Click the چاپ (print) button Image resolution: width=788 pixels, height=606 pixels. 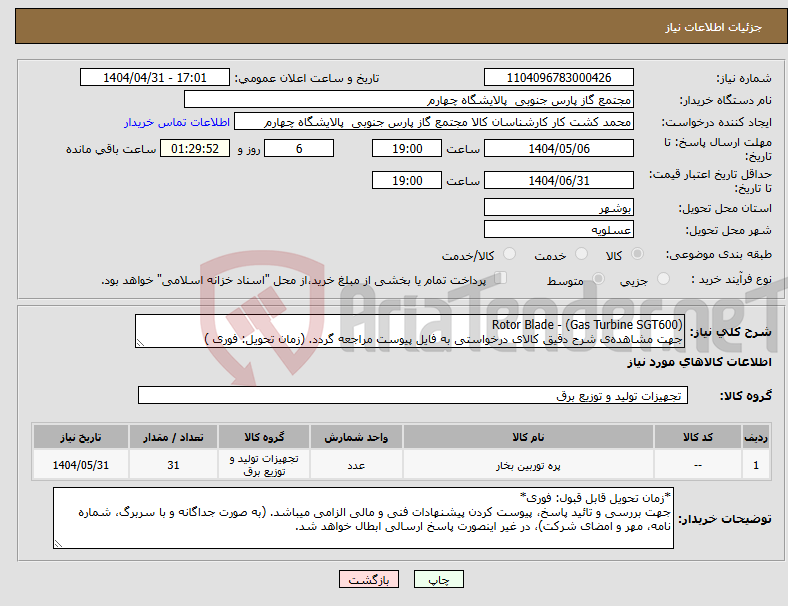click(438, 579)
